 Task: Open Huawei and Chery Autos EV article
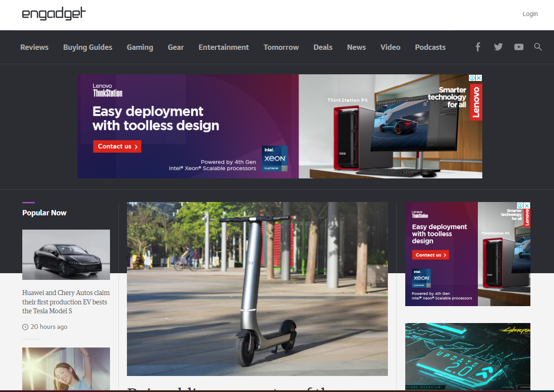pos(66,302)
